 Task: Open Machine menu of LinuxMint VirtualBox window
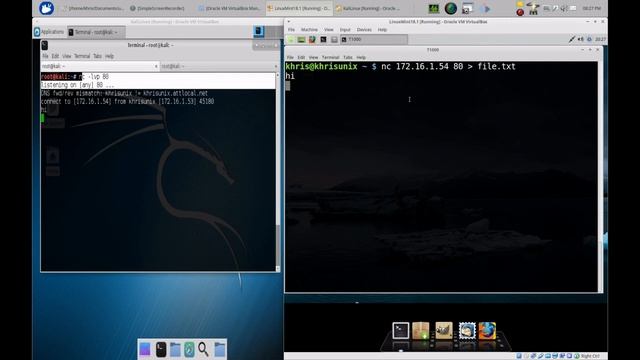[309, 30]
